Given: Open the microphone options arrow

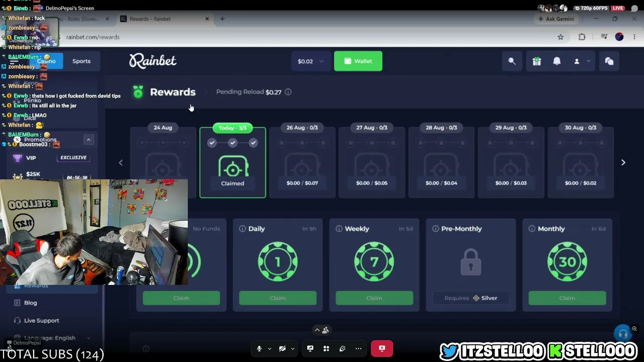Looking at the screenshot, I should click(269, 348).
